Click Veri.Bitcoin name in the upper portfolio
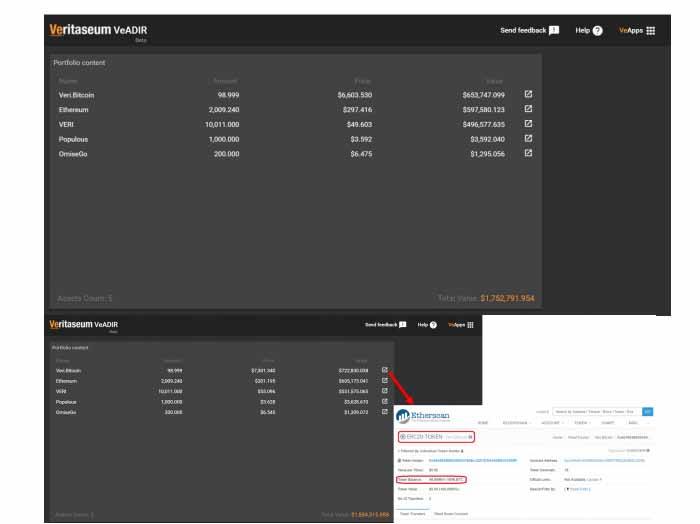The width and height of the screenshot is (700, 524). pyautogui.click(x=76, y=95)
